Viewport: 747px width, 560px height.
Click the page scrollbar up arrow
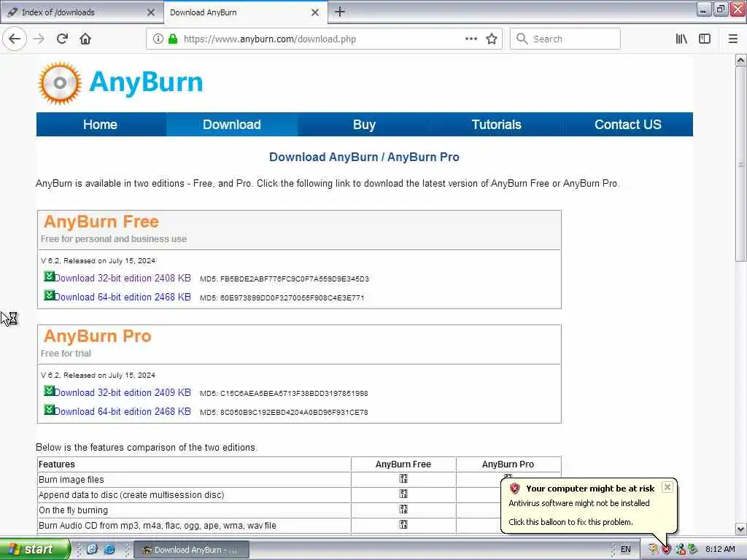tap(740, 61)
